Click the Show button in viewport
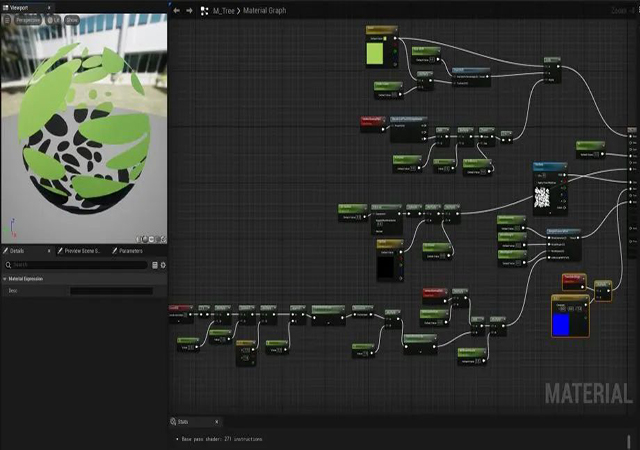 73,19
